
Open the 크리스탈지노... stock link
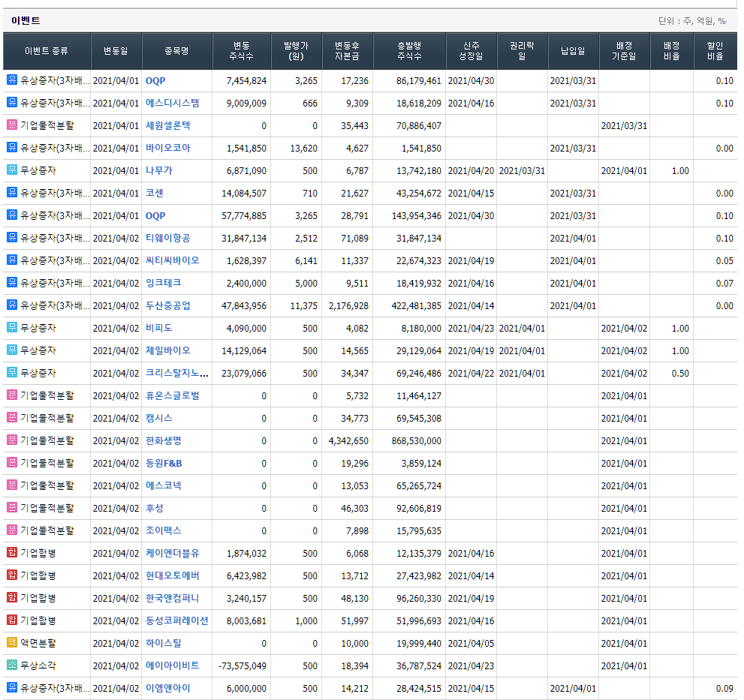click(x=177, y=373)
